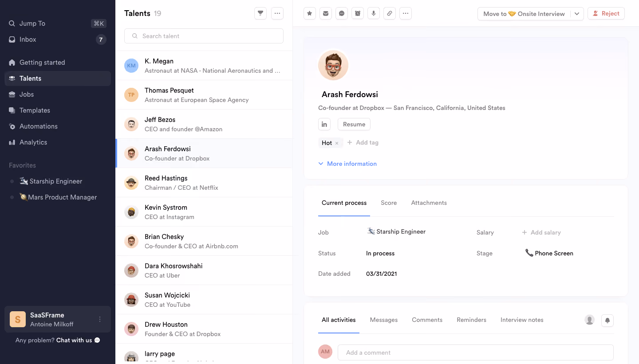Add a comment via speech bubble icon
The width and height of the screenshot is (639, 364).
(342, 13)
